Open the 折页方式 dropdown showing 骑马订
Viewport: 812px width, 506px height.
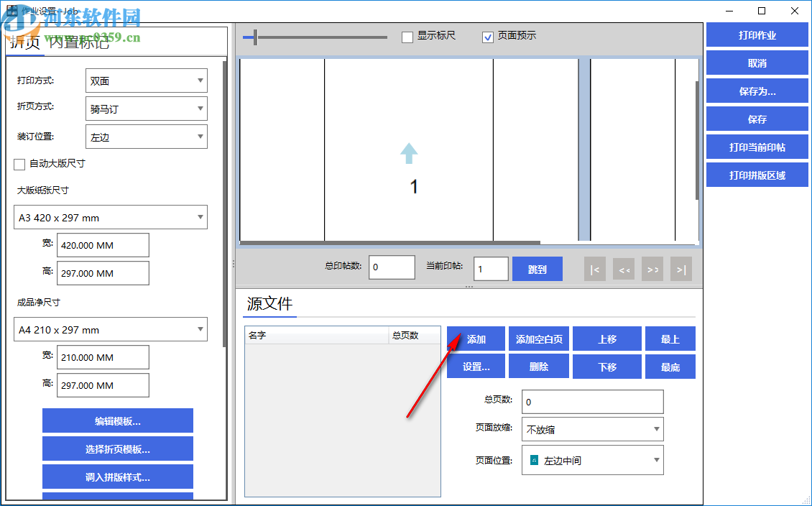tap(146, 109)
